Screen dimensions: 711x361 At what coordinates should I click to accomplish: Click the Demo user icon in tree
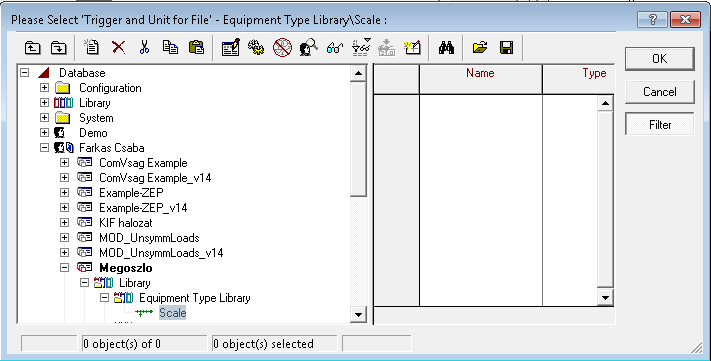pos(60,133)
